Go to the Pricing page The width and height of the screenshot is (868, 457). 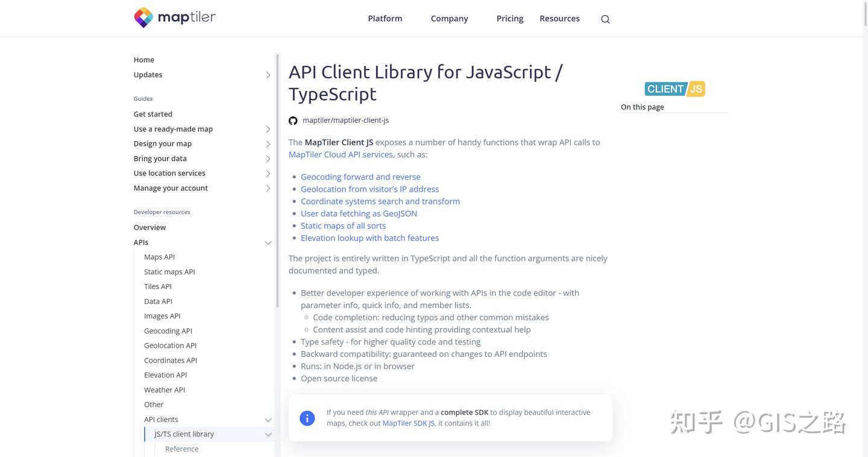pyautogui.click(x=510, y=19)
